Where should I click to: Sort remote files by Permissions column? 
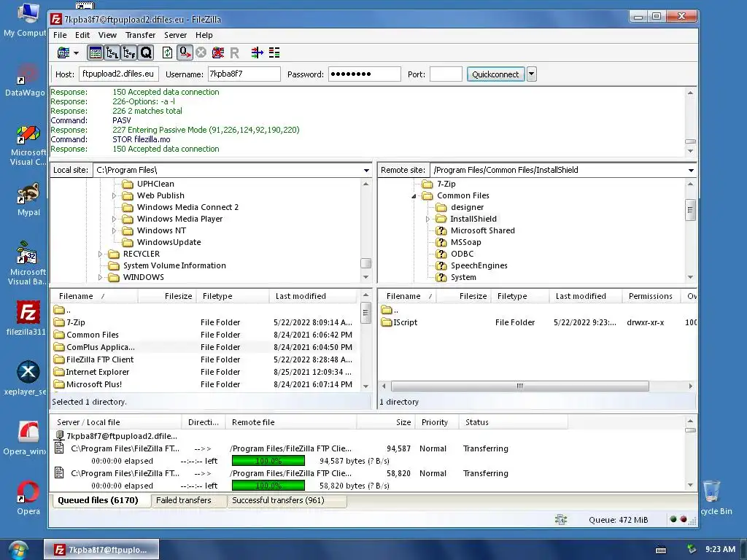pyautogui.click(x=651, y=296)
